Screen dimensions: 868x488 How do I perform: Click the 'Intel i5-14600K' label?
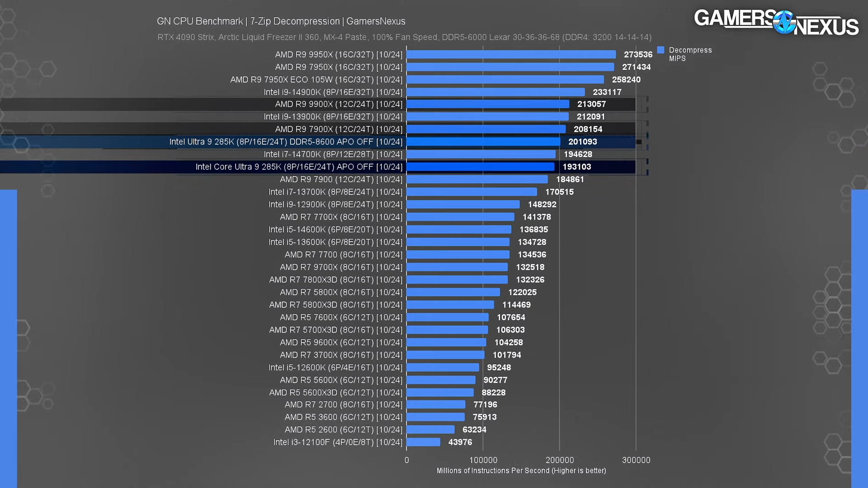click(335, 230)
